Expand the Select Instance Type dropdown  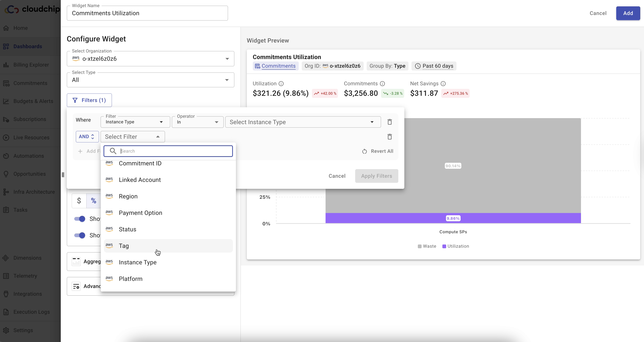pos(302,122)
